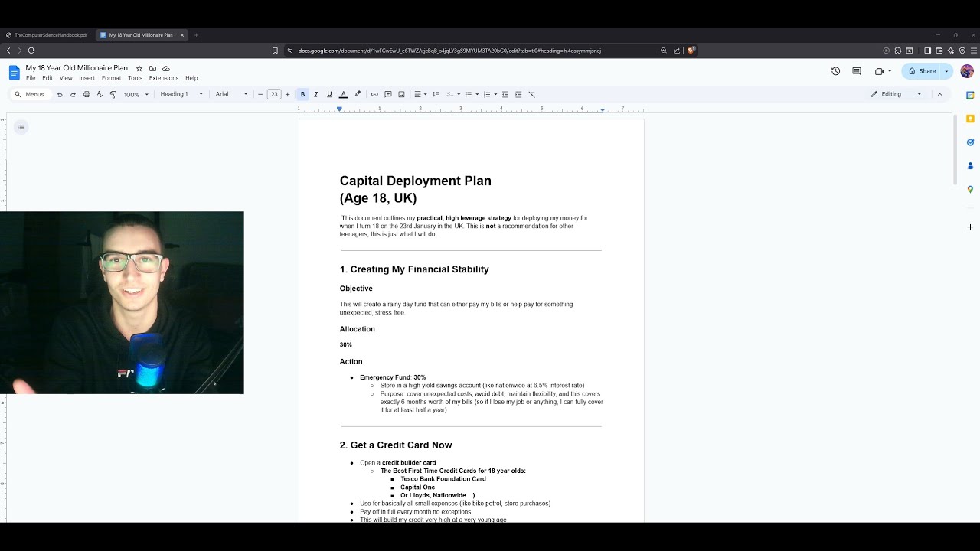The image size is (980, 551).
Task: Click the font size field showing 23
Action: [x=273, y=94]
